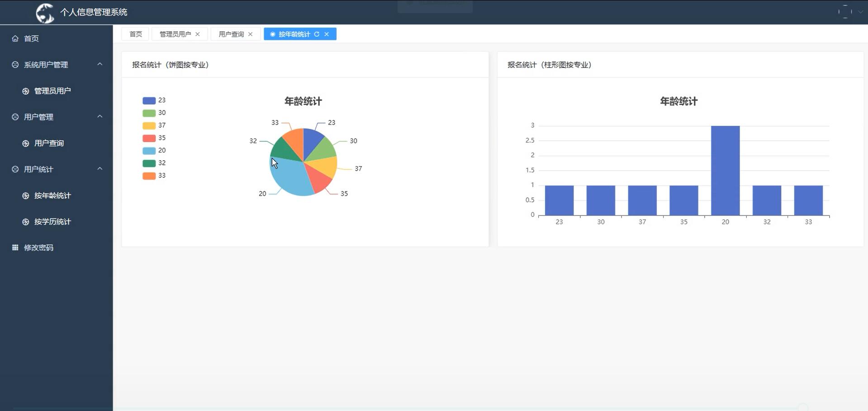Click the 个人信息管理系统 header title
The image size is (868, 411).
[x=94, y=12]
